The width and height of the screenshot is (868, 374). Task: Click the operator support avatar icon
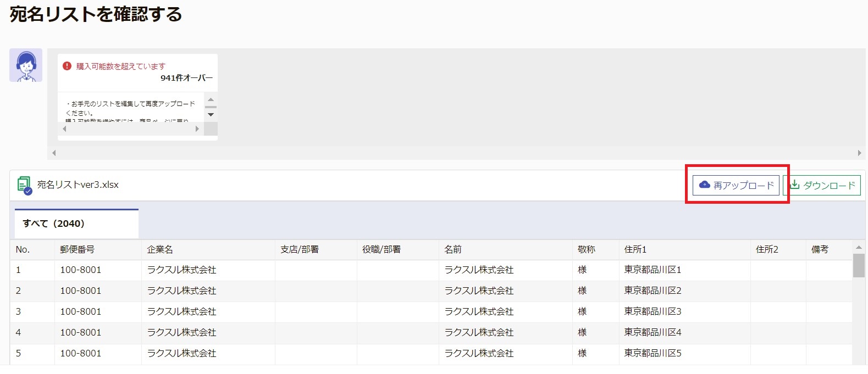26,65
